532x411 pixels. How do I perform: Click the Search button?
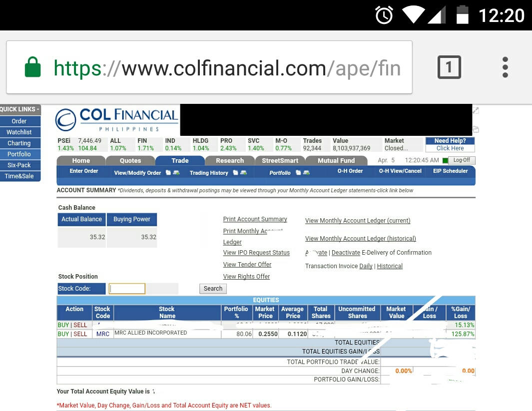[213, 288]
